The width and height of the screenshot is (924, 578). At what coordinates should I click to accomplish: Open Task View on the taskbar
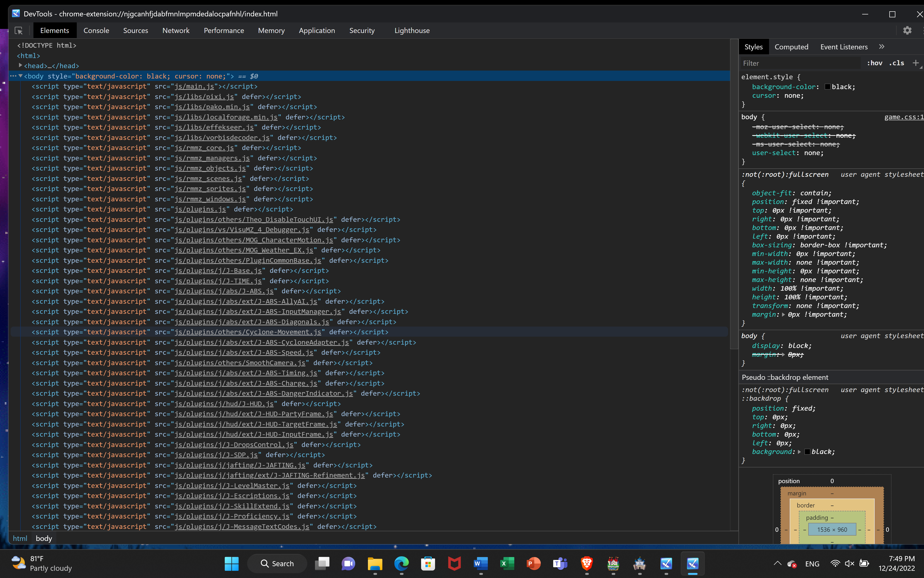(x=322, y=564)
